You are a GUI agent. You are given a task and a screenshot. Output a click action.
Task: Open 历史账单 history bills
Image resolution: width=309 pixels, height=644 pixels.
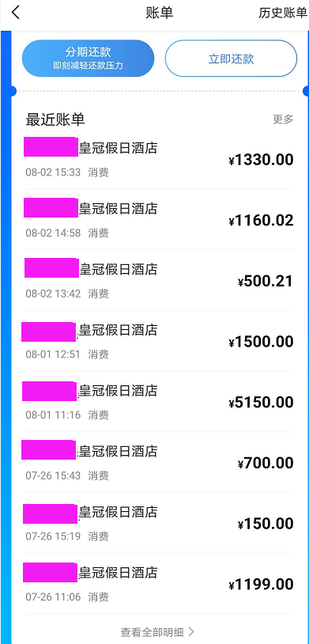coord(283,13)
